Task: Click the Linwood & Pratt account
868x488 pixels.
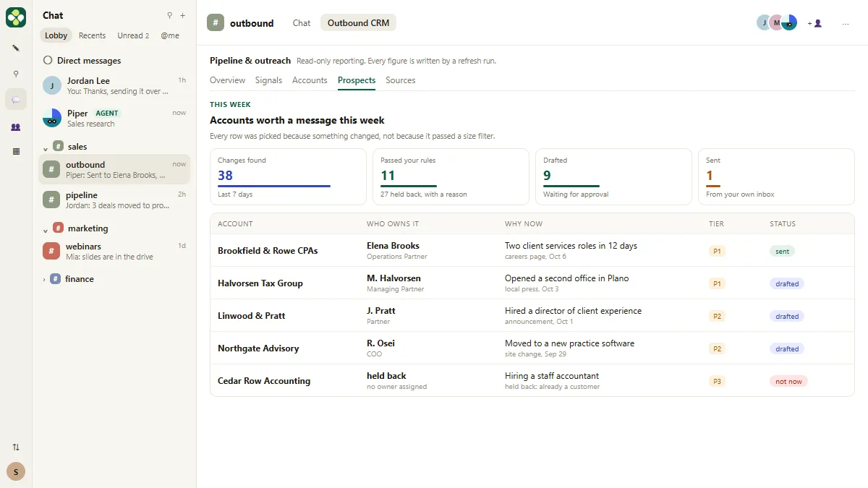Action: point(252,316)
